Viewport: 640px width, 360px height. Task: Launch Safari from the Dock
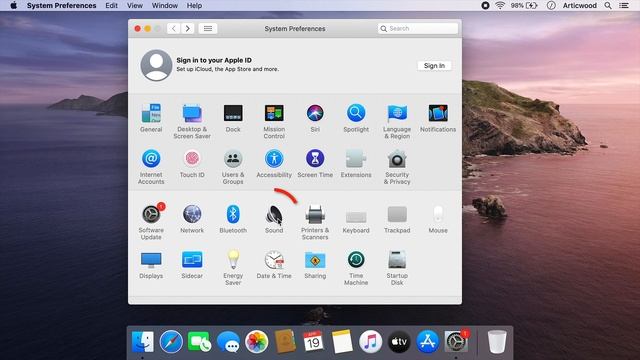(x=171, y=342)
